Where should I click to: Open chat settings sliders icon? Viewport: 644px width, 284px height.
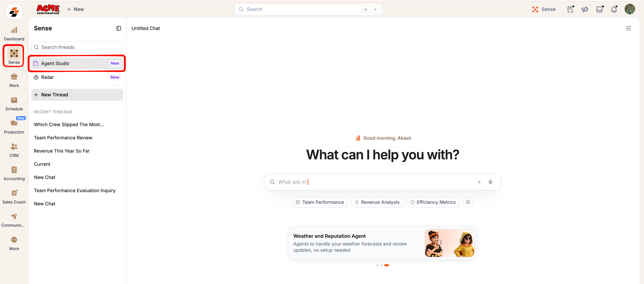(628, 28)
